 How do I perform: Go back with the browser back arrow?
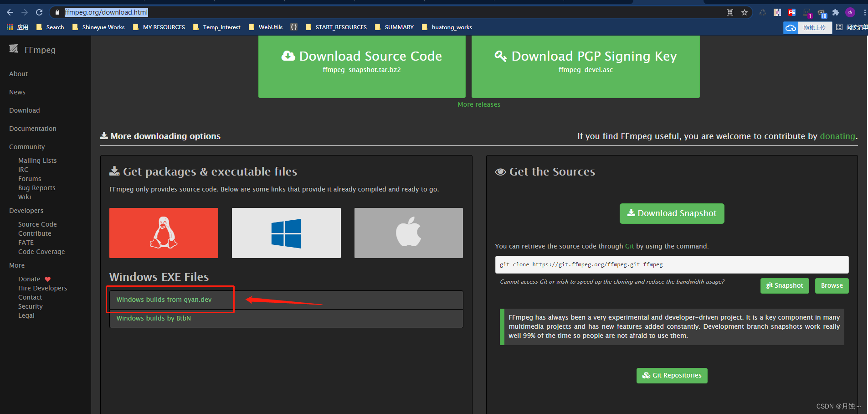[x=10, y=12]
